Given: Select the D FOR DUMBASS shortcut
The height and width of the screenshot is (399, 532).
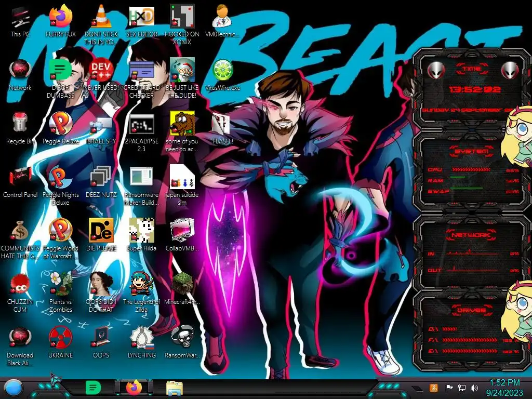Looking at the screenshot, I should pyautogui.click(x=61, y=70).
